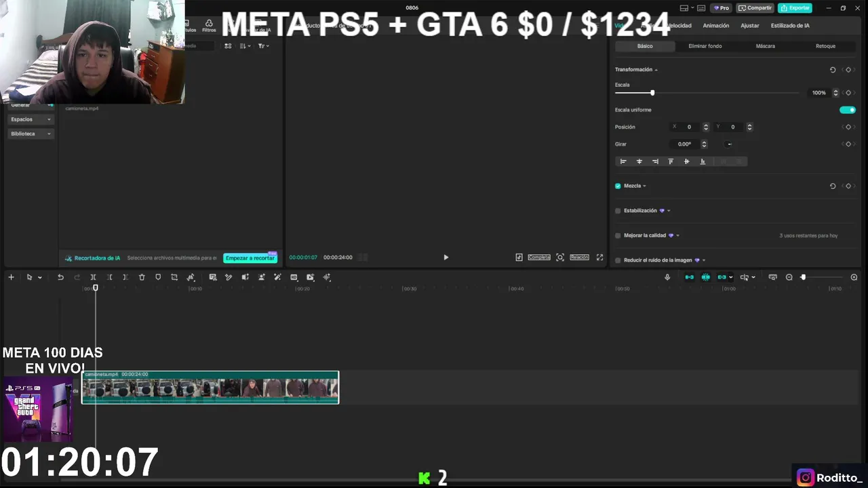Image resolution: width=868 pixels, height=488 pixels.
Task: Uncheck the Mezcla checkbox
Action: (618, 186)
